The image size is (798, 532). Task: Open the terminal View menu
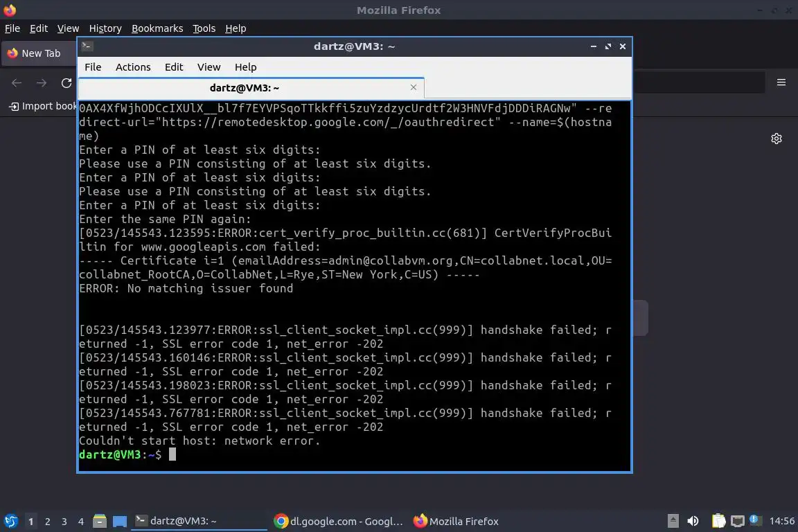point(209,67)
